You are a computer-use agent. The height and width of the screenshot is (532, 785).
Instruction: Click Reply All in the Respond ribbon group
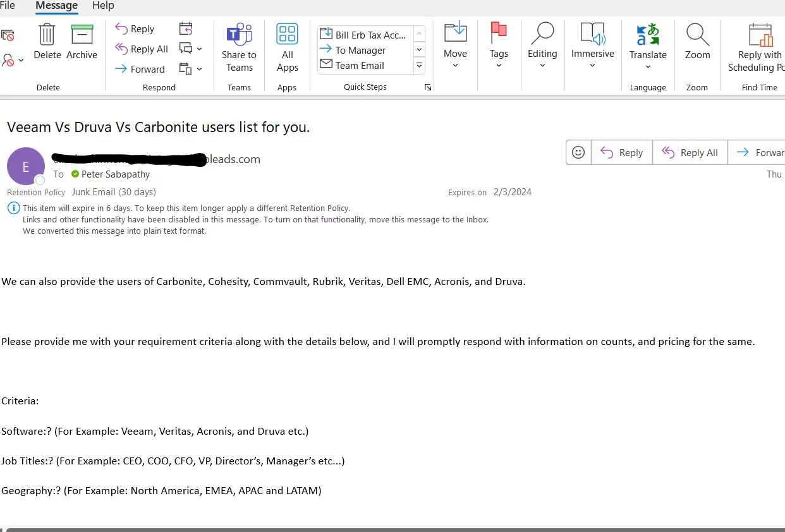142,49
